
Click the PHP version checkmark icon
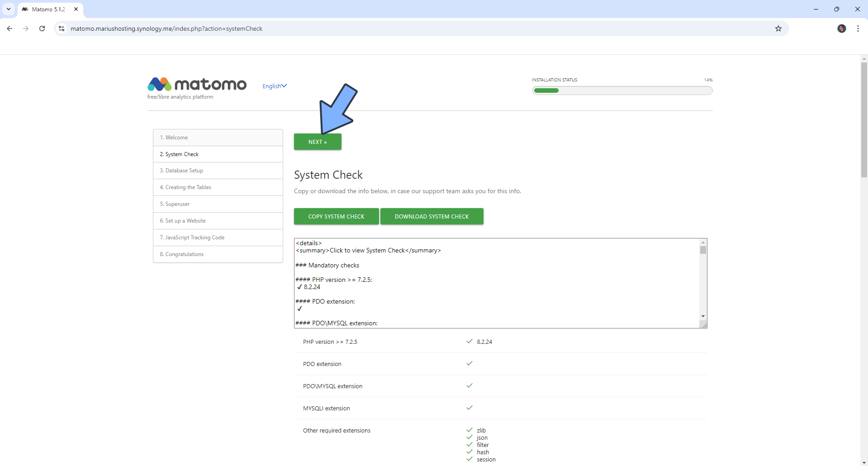pyautogui.click(x=470, y=342)
